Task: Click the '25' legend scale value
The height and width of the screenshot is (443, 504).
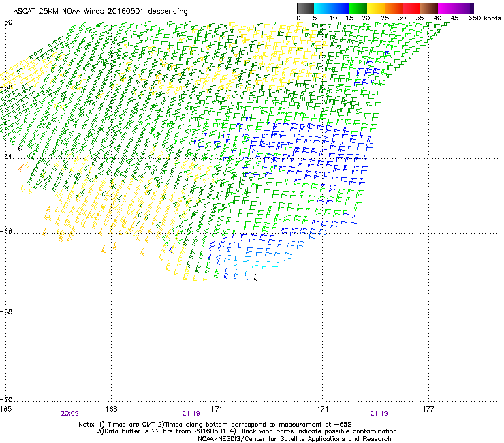Action: [x=385, y=18]
